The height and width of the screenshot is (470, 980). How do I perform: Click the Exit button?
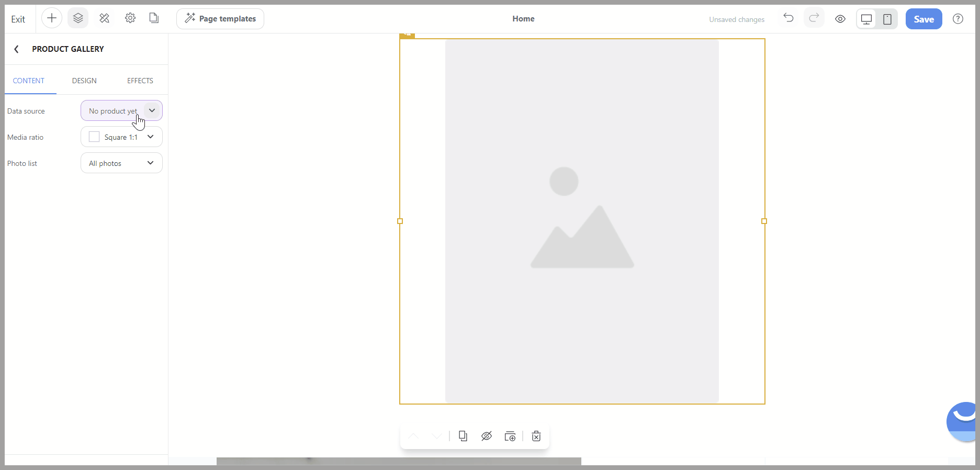click(18, 19)
